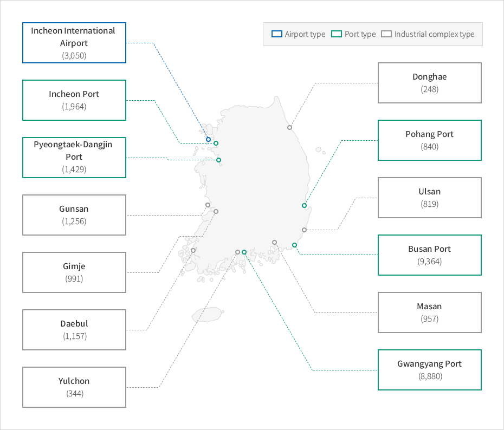504x430 pixels.
Task: Select the Pohang Port box
Action: (x=430, y=140)
